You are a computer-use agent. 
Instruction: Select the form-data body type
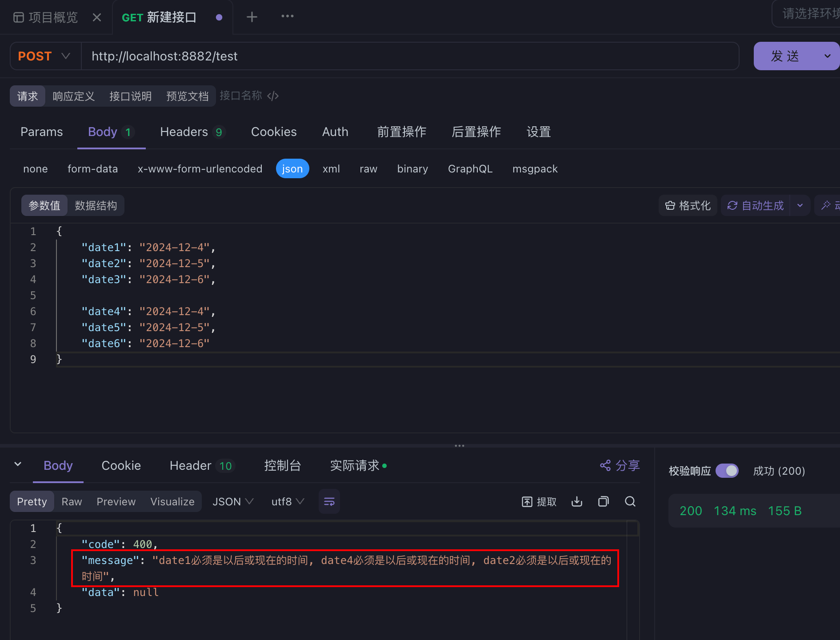pos(92,169)
